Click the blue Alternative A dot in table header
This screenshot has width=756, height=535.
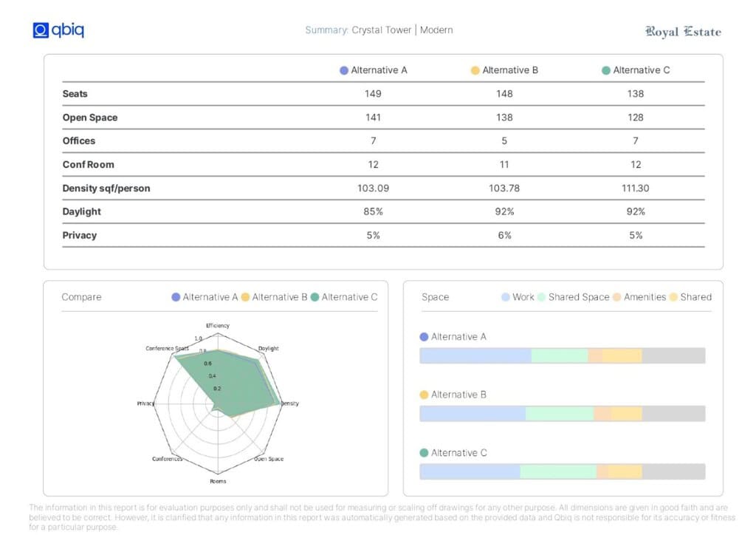[344, 70]
